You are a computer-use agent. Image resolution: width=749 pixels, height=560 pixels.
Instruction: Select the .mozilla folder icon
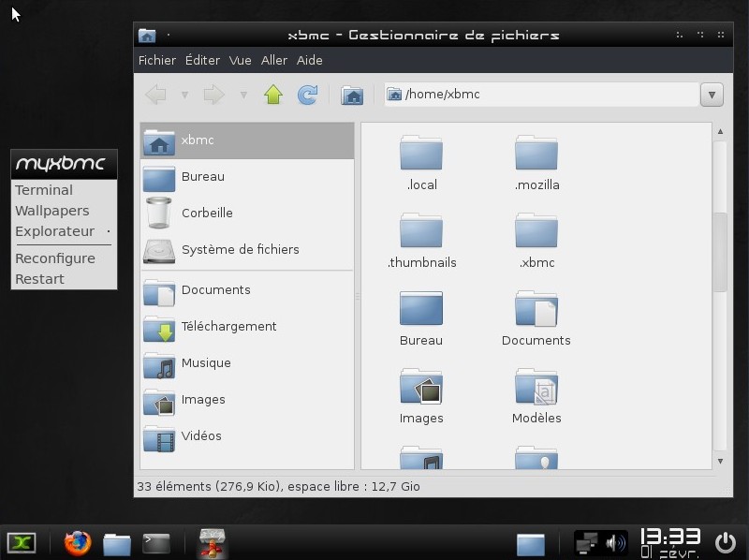coord(536,154)
